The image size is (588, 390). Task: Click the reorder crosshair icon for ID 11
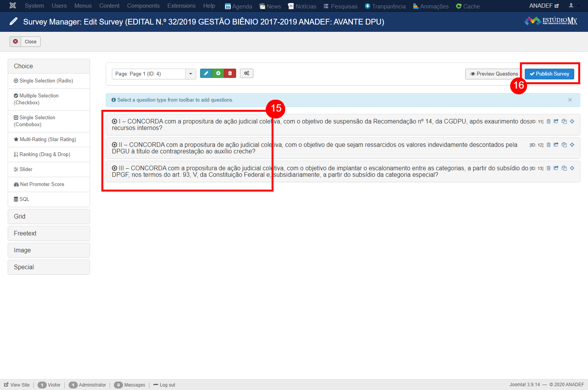click(572, 122)
